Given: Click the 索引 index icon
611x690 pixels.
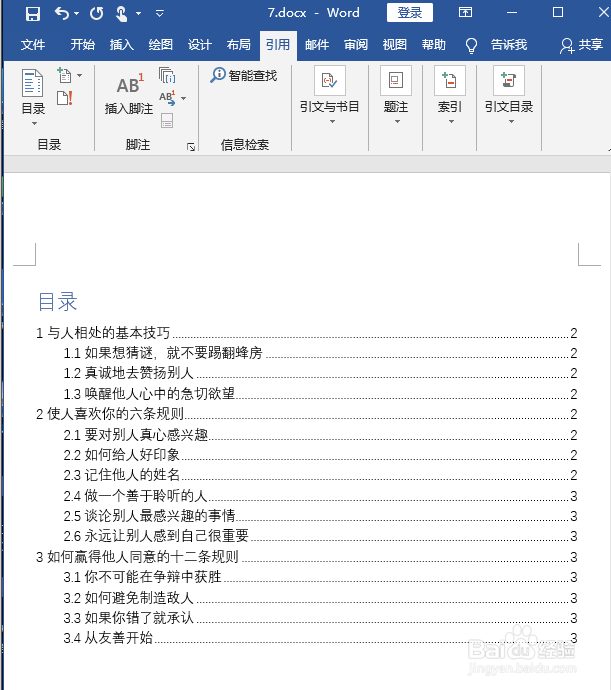Looking at the screenshot, I should [x=450, y=81].
